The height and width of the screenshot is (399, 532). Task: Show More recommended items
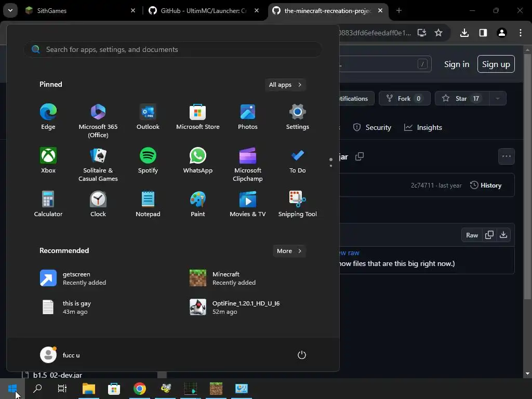pyautogui.click(x=289, y=251)
